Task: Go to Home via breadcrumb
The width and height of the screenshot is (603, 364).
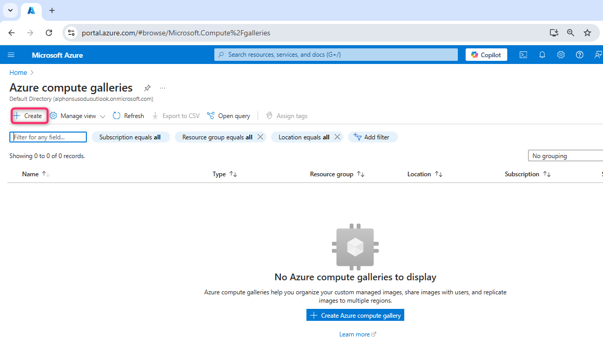Action: click(x=18, y=73)
